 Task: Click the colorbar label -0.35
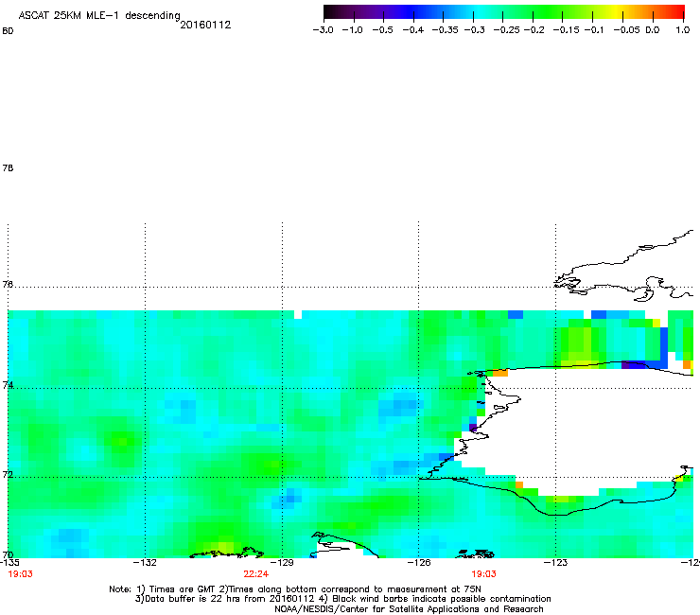(x=445, y=30)
